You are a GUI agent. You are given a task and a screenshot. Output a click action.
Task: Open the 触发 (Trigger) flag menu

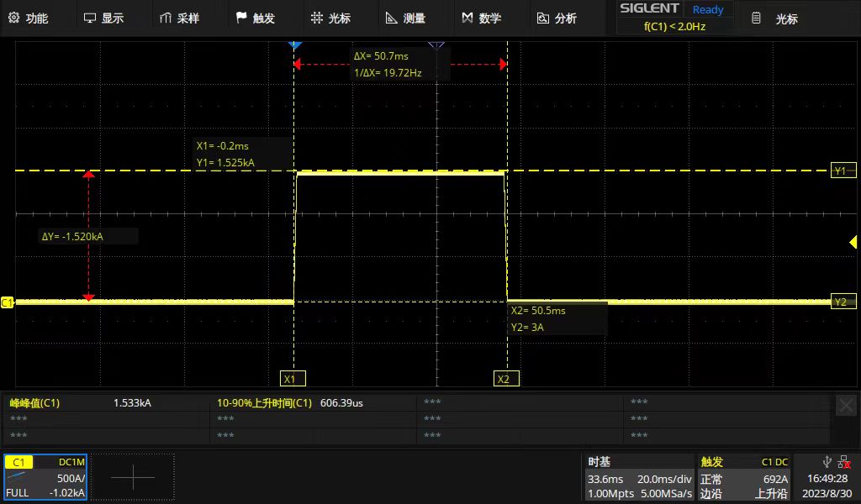point(255,18)
